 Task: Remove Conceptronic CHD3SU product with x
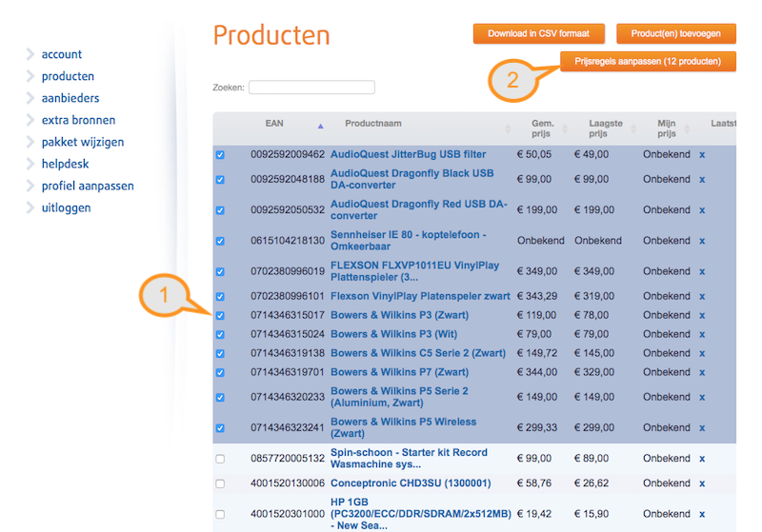[x=702, y=483]
